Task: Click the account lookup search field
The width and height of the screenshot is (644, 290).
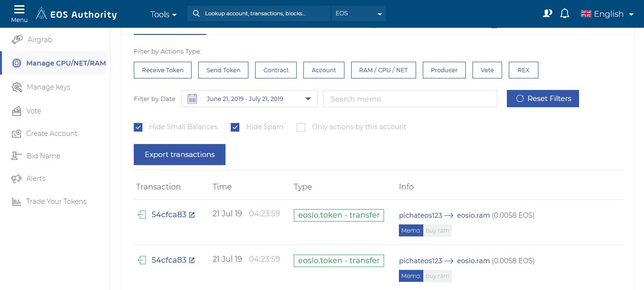Action: click(259, 13)
